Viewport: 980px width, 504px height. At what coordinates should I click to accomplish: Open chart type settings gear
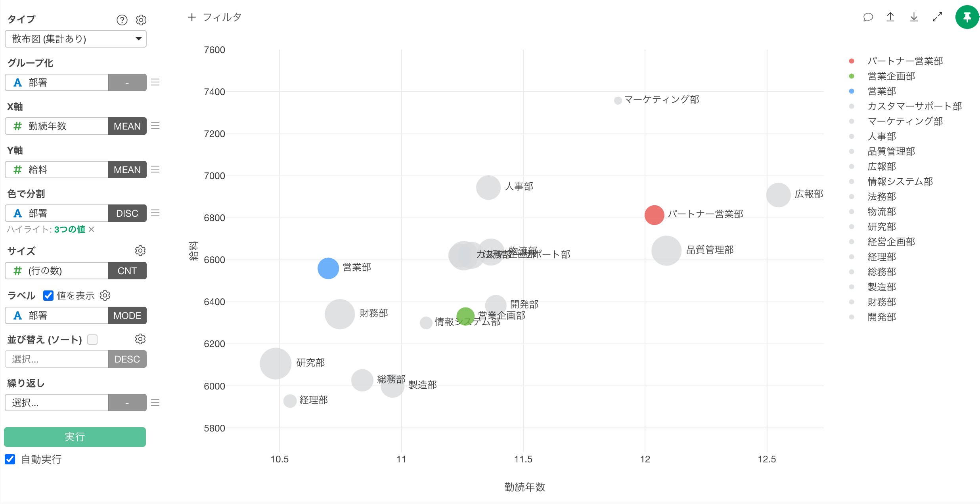point(141,20)
